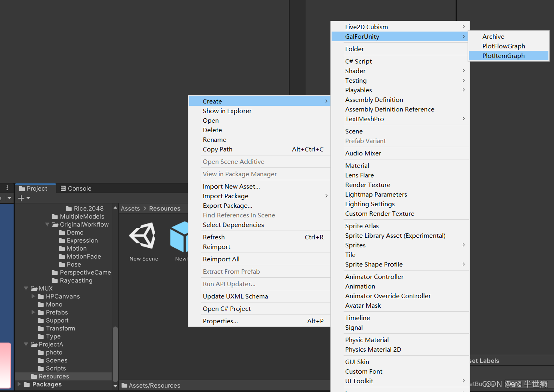The width and height of the screenshot is (554, 392).
Task: Click Assets in the breadcrumb path
Action: 130,209
